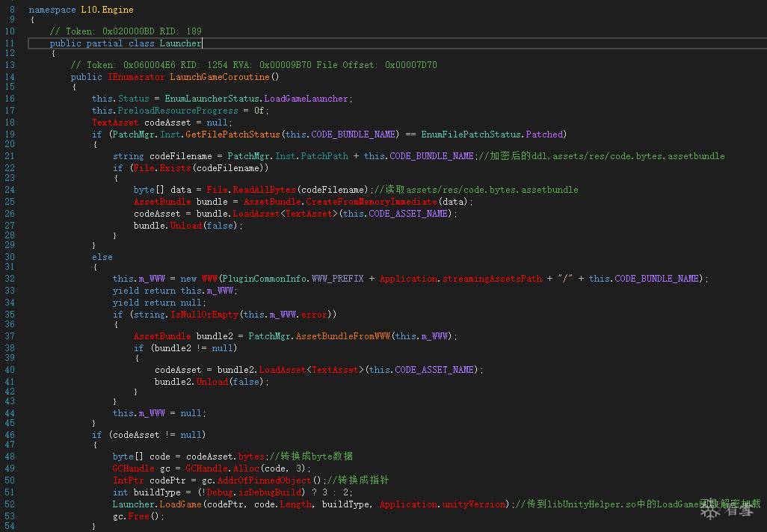Screen dimensions: 767x532
Task: Click line number 30 in the gutter
Action: 10,256
